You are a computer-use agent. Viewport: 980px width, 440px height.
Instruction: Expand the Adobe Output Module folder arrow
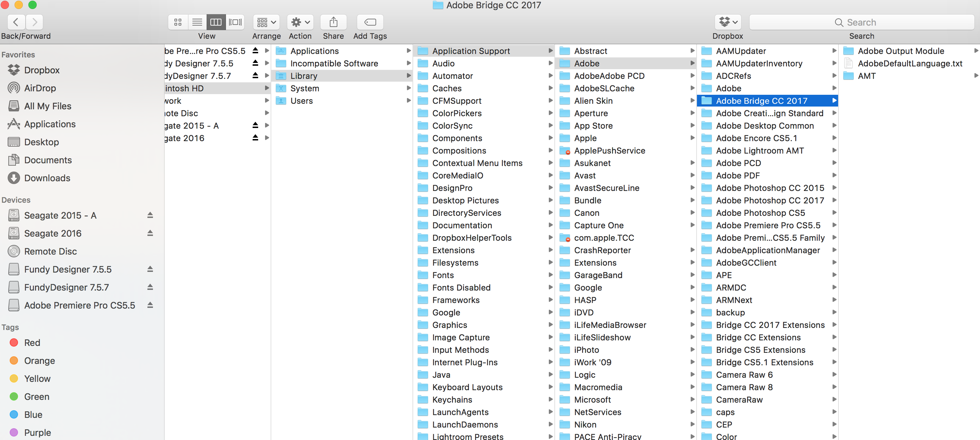pos(976,51)
